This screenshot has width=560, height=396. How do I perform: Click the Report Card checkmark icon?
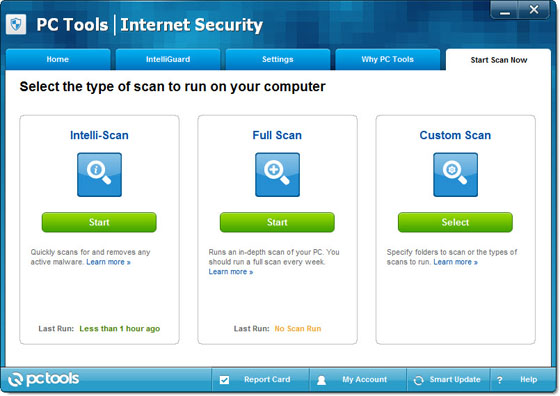point(224,380)
